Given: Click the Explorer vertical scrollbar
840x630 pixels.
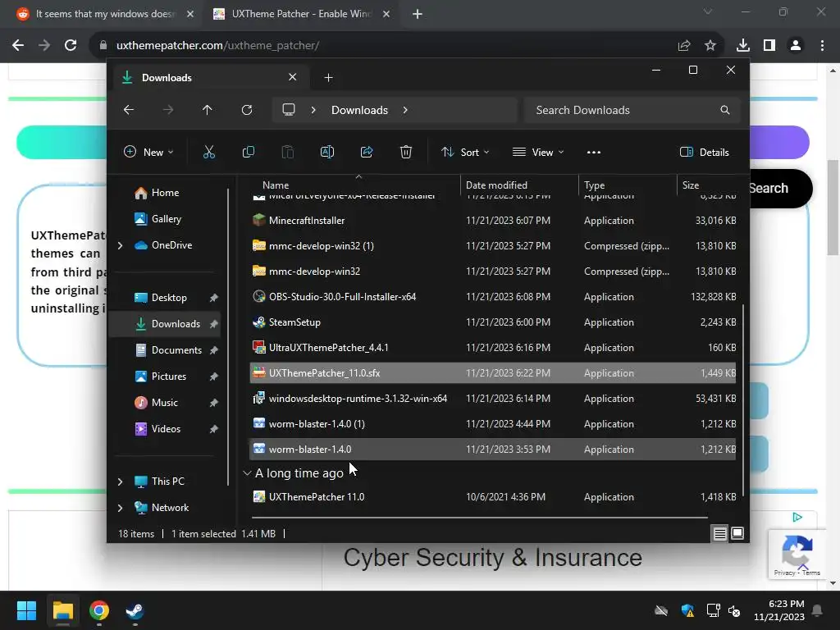Looking at the screenshot, I should (x=743, y=399).
